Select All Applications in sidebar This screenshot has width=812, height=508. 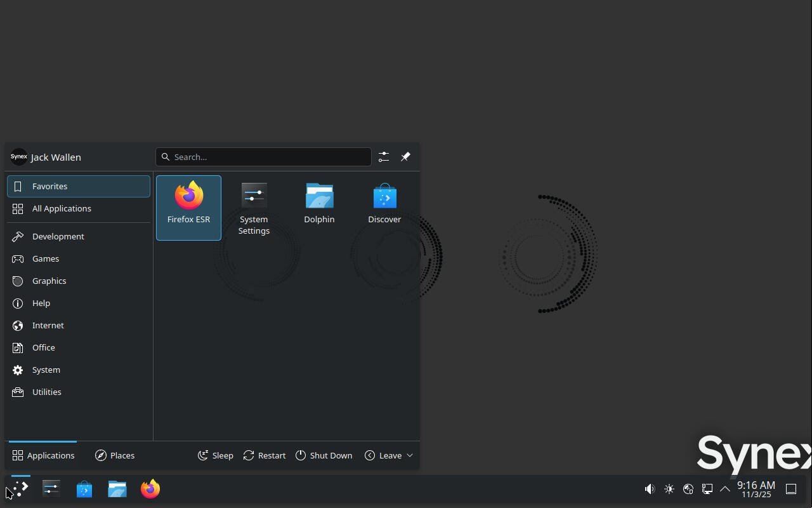pyautogui.click(x=62, y=208)
